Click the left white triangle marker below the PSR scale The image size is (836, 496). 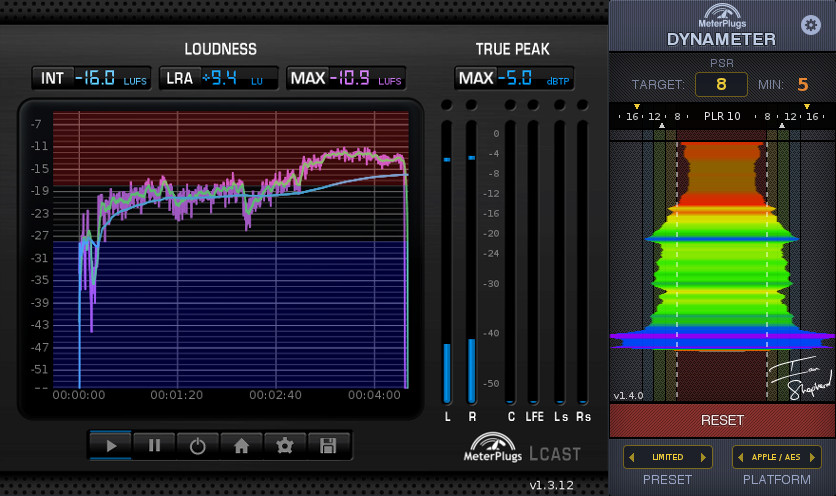[x=662, y=126]
